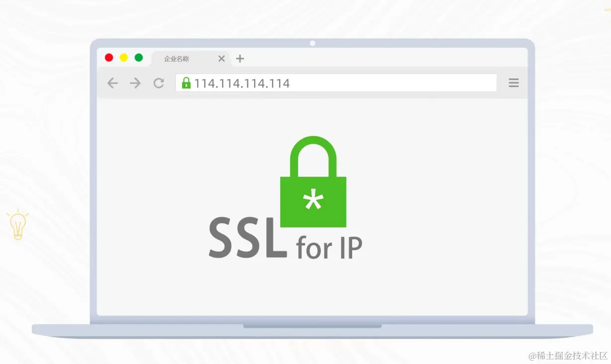This screenshot has height=364, width=611.
Task: Click the laptop webcam dot
Action: [312, 43]
